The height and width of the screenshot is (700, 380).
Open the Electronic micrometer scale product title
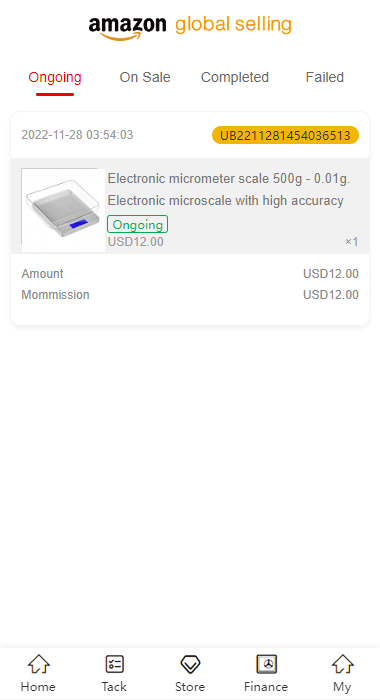[229, 190]
